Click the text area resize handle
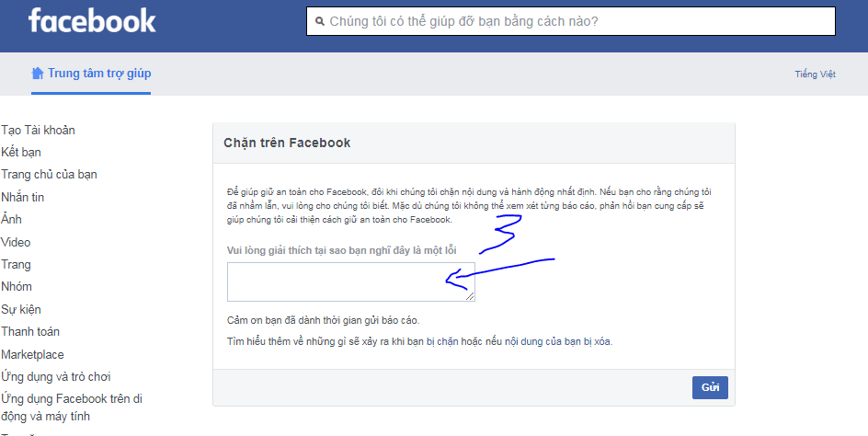 point(470,296)
